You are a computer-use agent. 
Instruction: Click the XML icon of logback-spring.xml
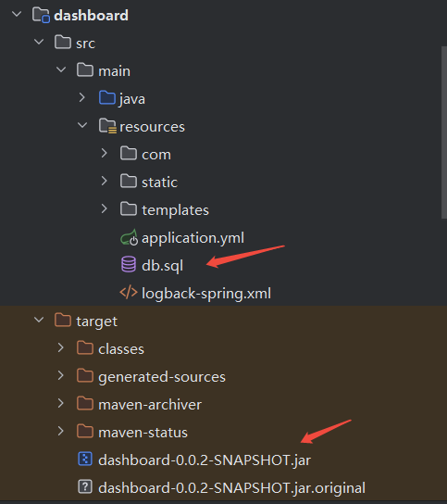129,293
